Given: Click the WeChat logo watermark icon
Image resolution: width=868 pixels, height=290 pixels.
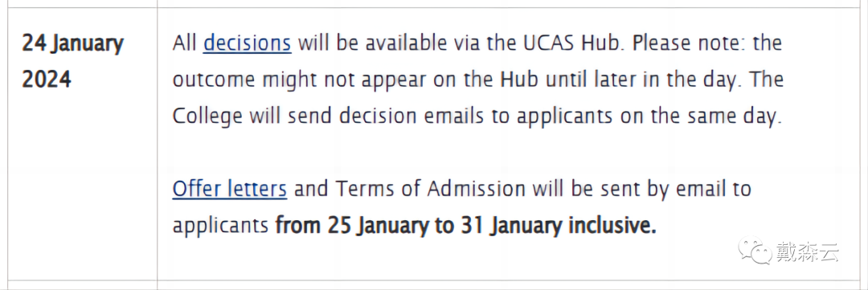Looking at the screenshot, I should point(754,251).
